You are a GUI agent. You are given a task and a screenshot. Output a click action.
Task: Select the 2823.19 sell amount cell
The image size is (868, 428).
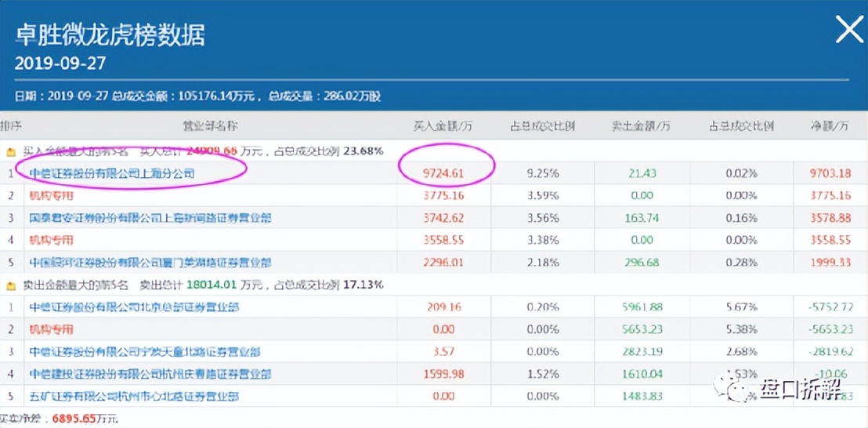[642, 352]
